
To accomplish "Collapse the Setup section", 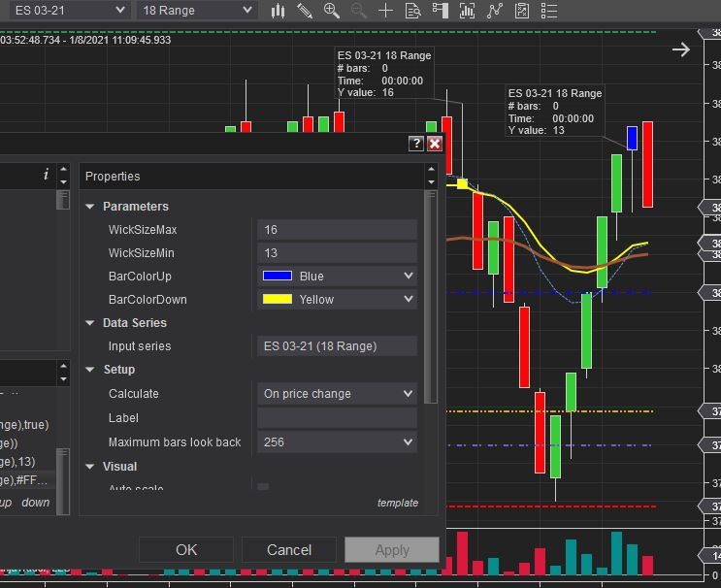I will (90, 370).
